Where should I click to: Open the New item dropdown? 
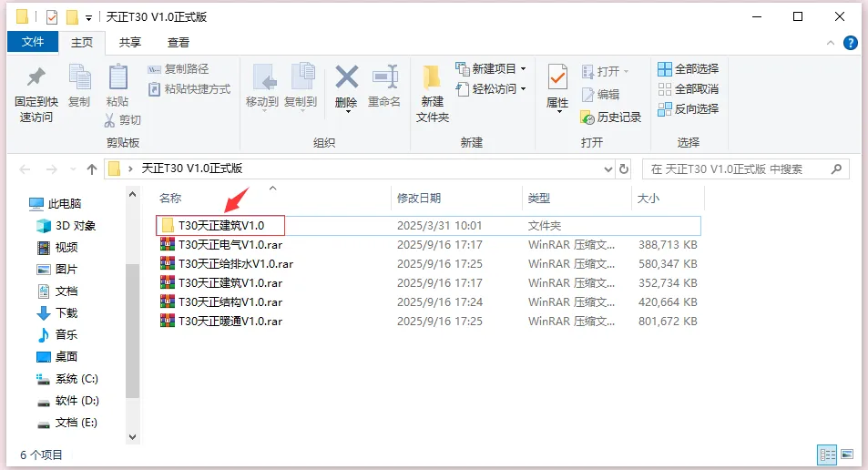pos(490,68)
